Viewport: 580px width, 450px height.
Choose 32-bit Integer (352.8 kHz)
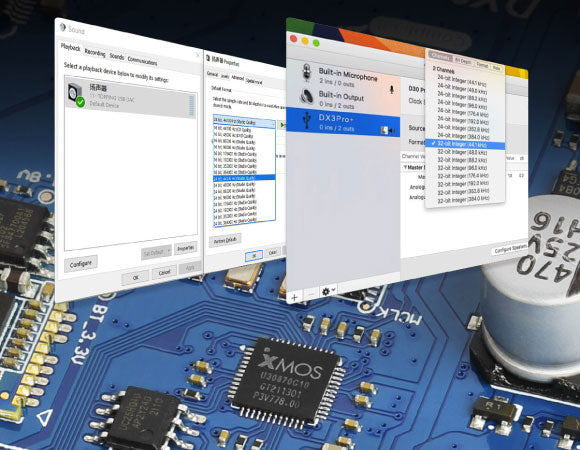(x=462, y=191)
